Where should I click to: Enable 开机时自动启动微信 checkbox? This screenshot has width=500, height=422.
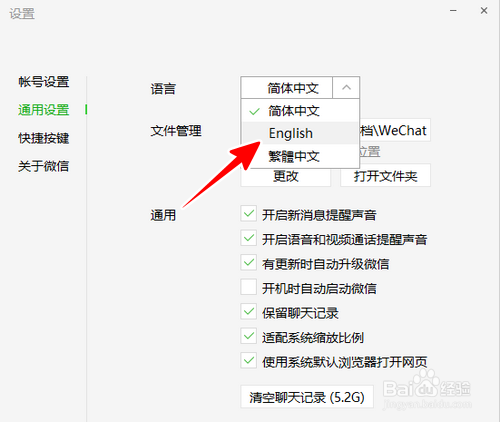click(x=249, y=287)
